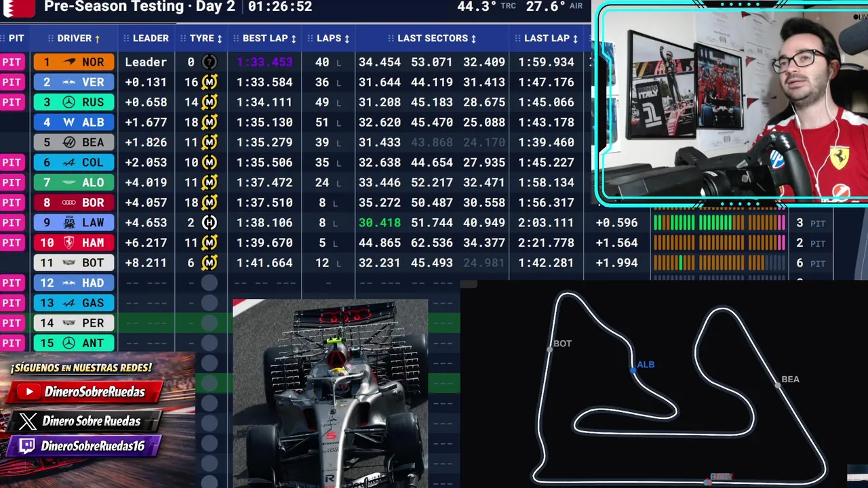
Task: Click the Cadillac logo beside BOT
Action: click(x=69, y=263)
